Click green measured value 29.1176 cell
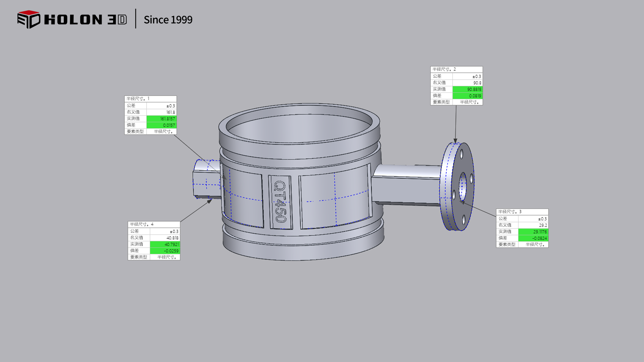Screen dimensions: 644x362 (533, 232)
